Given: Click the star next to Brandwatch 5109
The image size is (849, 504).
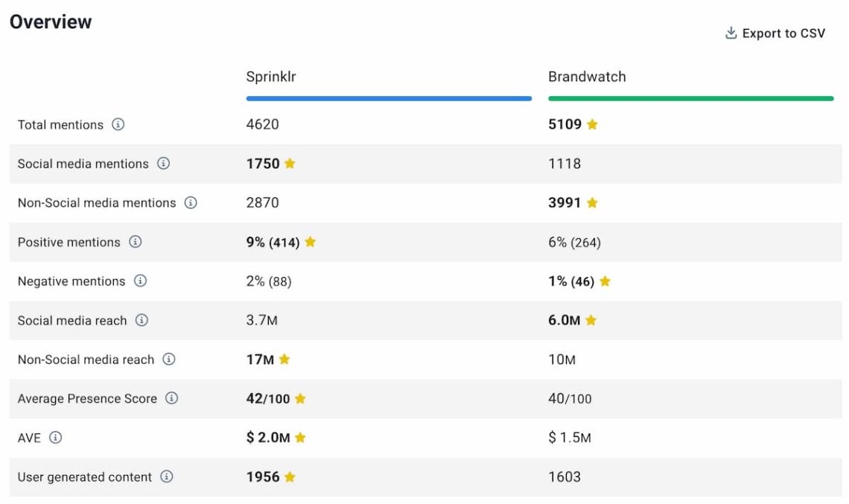Looking at the screenshot, I should [x=592, y=124].
